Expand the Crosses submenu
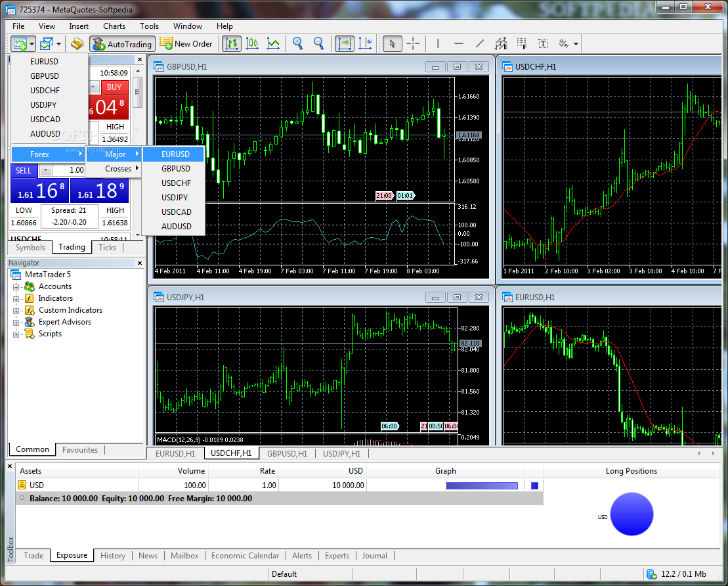 coord(114,169)
